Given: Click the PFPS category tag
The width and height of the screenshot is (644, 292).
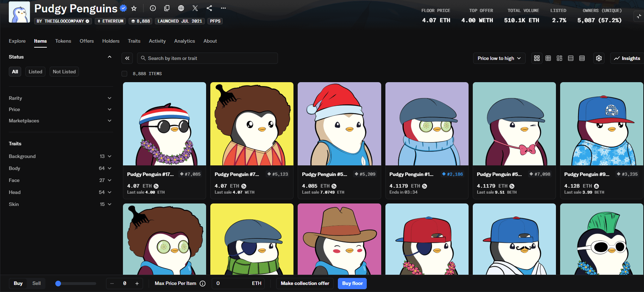Looking at the screenshot, I should [215, 21].
